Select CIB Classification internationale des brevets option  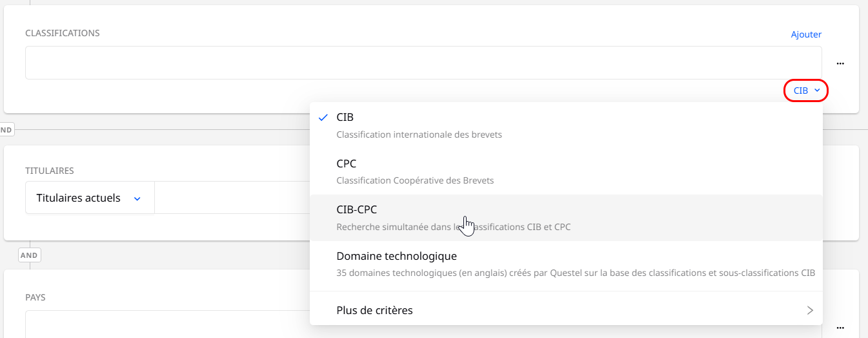[x=419, y=125]
